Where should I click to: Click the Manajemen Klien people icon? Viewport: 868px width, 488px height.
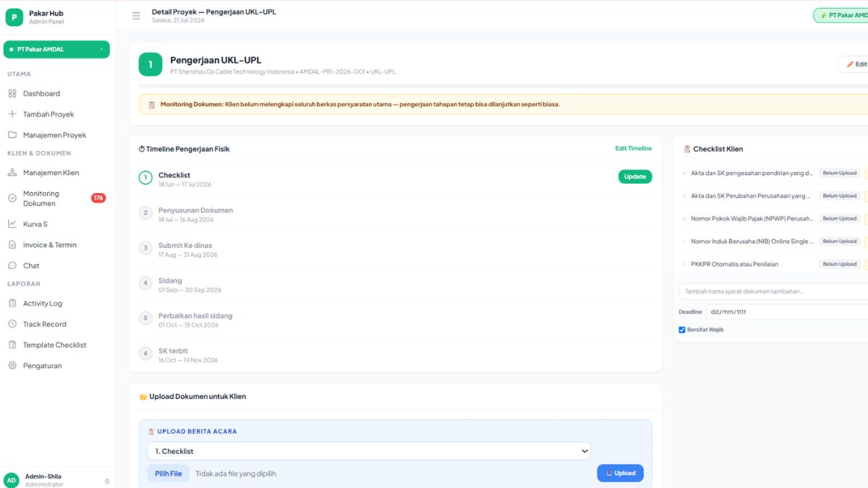click(12, 173)
